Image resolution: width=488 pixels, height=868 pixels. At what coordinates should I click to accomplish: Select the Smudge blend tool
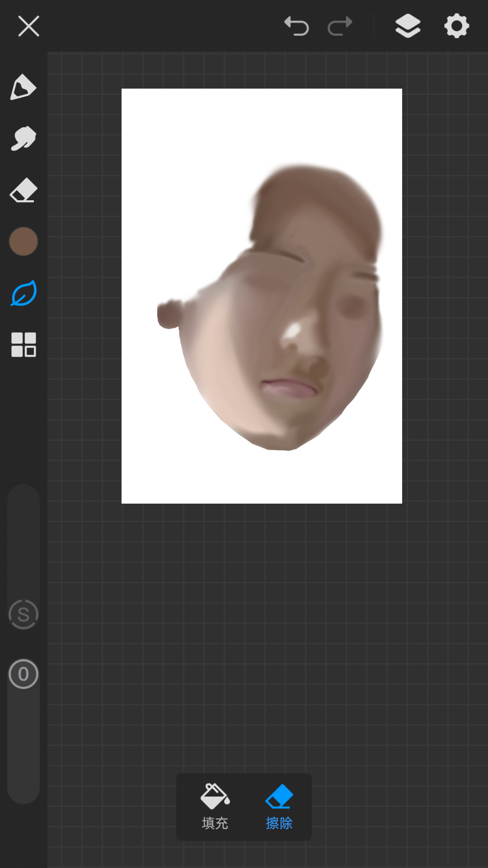pos(23,138)
